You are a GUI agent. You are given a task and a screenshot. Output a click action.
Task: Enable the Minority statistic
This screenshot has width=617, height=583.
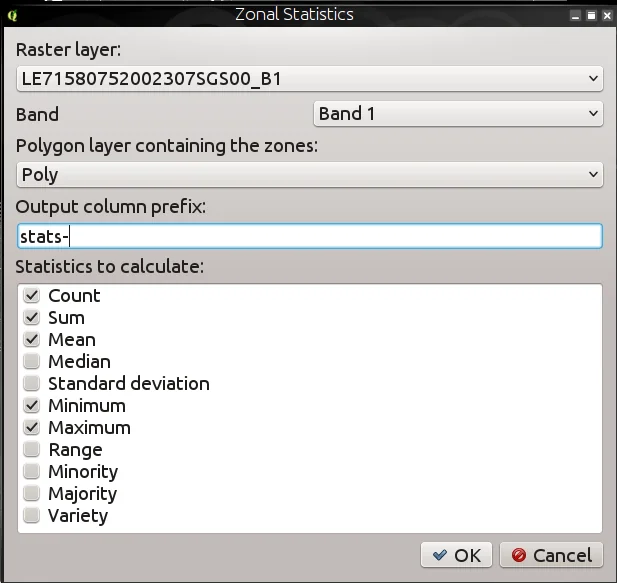point(32,472)
